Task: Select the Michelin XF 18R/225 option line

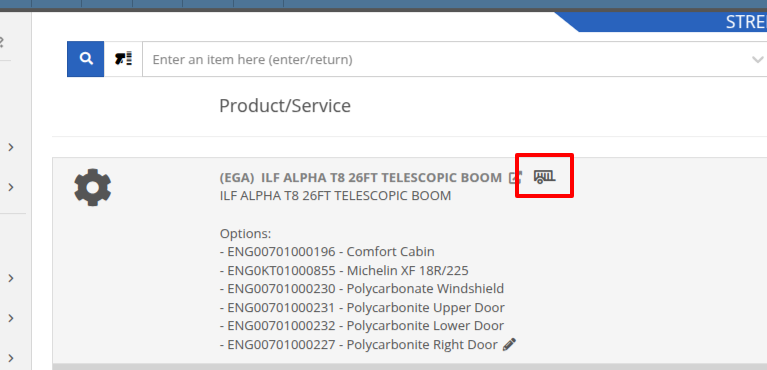Action: click(344, 270)
